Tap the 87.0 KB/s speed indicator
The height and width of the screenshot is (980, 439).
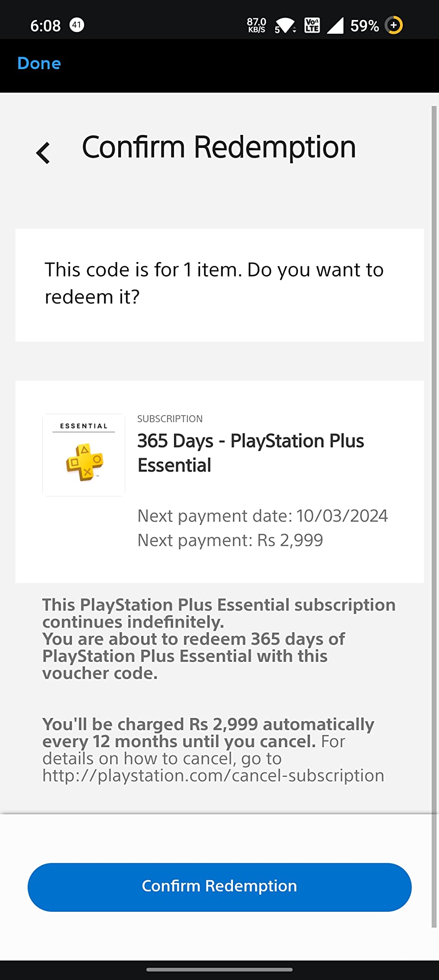[256, 25]
